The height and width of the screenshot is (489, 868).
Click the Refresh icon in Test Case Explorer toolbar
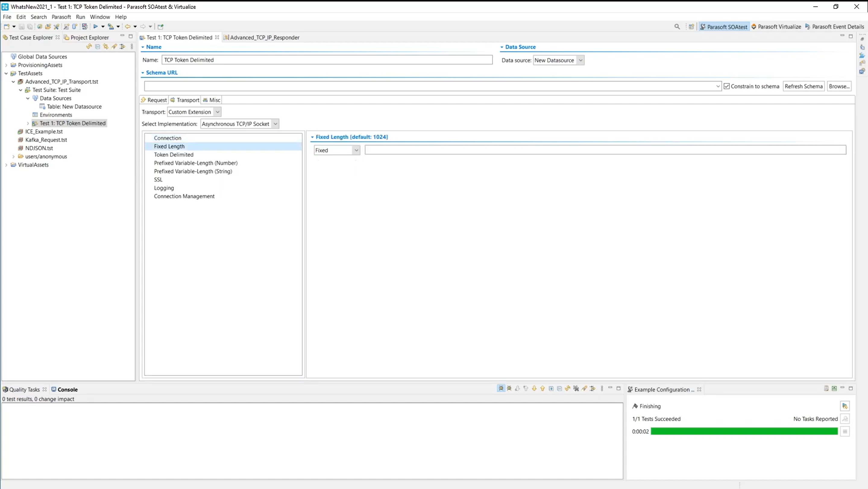point(89,46)
